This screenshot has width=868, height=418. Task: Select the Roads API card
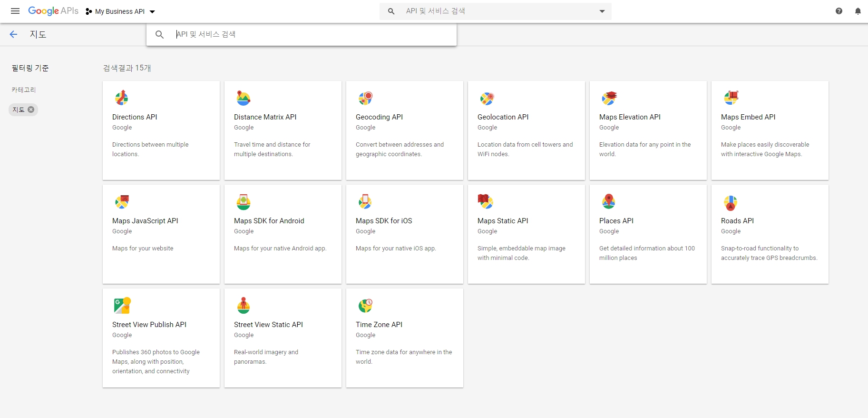(770, 234)
